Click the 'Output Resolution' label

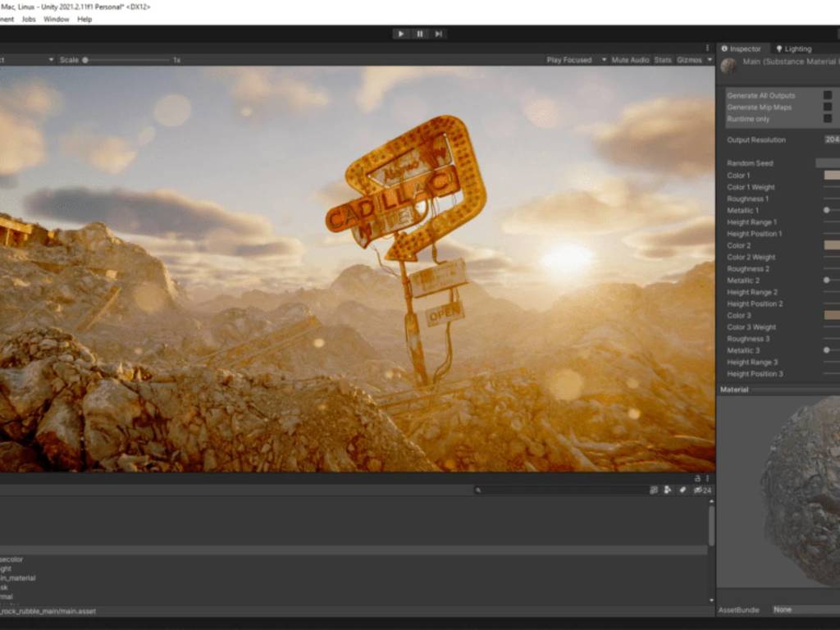click(x=756, y=139)
